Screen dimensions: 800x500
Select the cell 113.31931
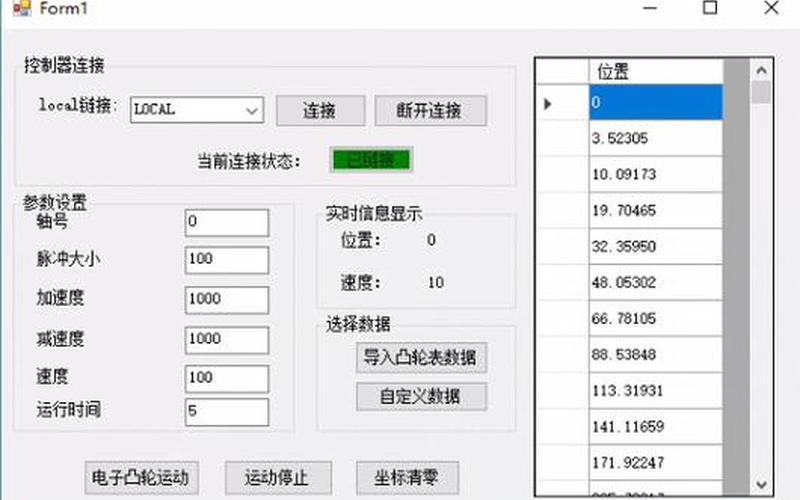click(x=656, y=391)
